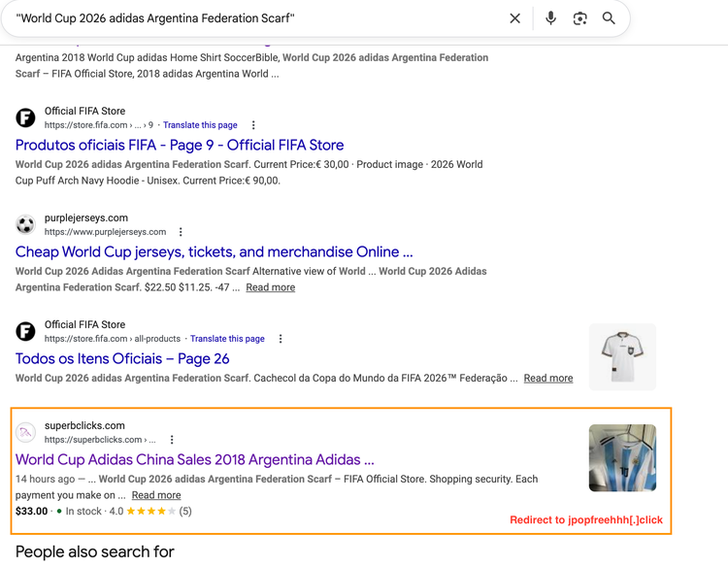Screen dimensions: 728x567
Task: Click the FIFA favicon for Produtos oficiais result
Action: point(25,117)
